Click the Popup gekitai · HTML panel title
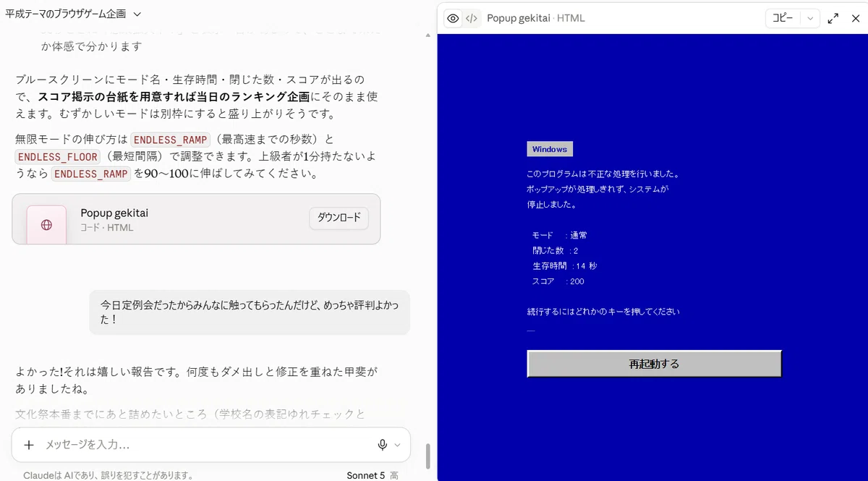 536,19
